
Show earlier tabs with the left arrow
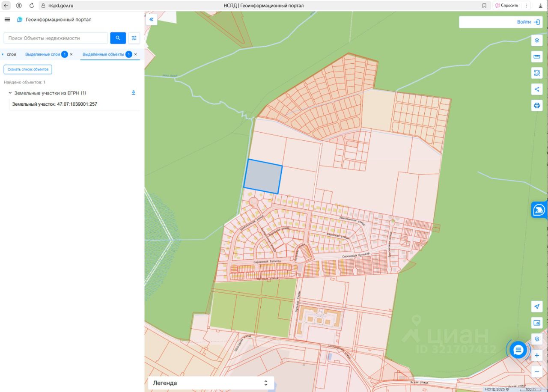(x=3, y=54)
